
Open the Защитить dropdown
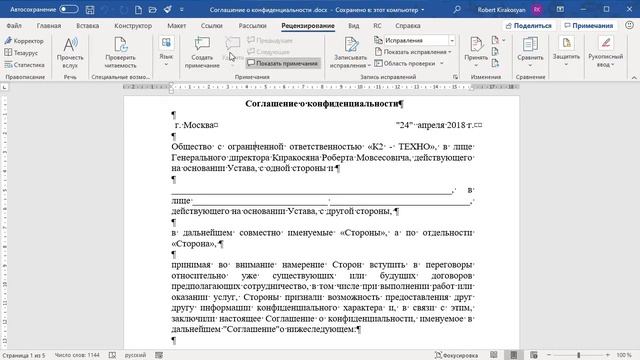point(566,52)
